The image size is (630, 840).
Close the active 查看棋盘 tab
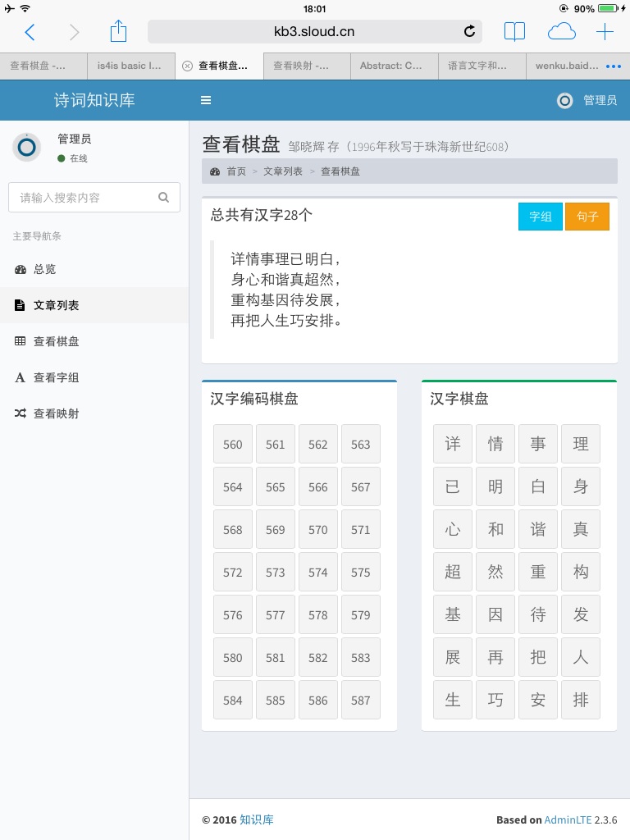coord(187,66)
